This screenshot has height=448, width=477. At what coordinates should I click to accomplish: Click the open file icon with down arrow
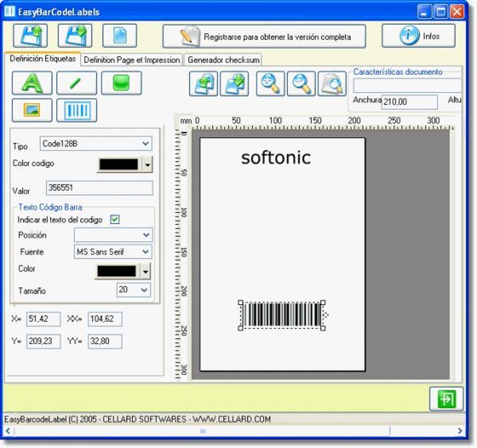tap(75, 36)
